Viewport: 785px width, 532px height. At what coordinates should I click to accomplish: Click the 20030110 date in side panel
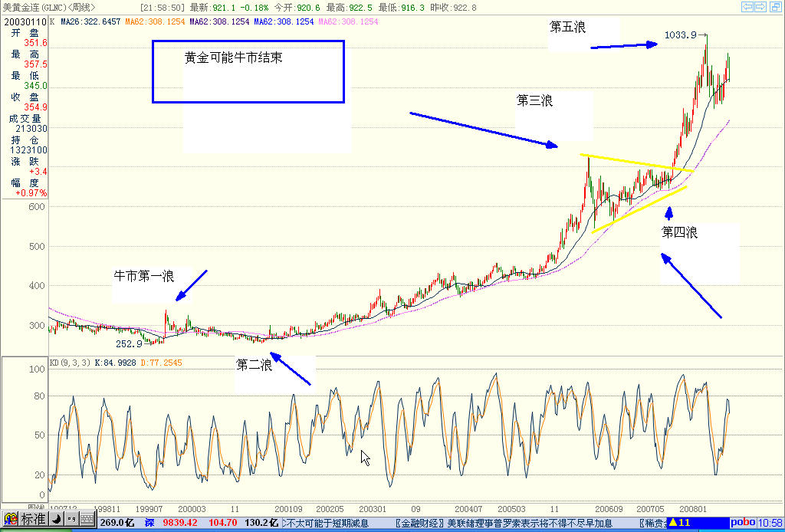click(25, 22)
